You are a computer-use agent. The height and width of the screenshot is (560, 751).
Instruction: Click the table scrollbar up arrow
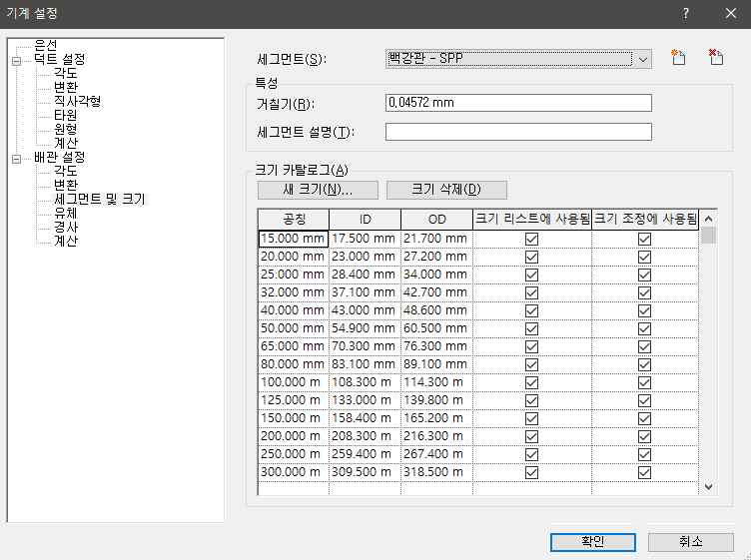[x=709, y=219]
